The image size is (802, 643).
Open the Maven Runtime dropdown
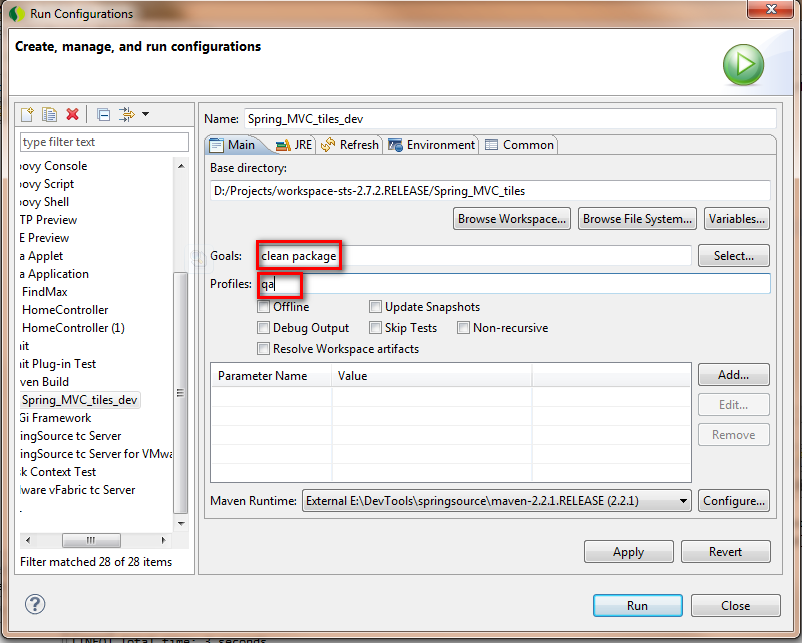(497, 501)
